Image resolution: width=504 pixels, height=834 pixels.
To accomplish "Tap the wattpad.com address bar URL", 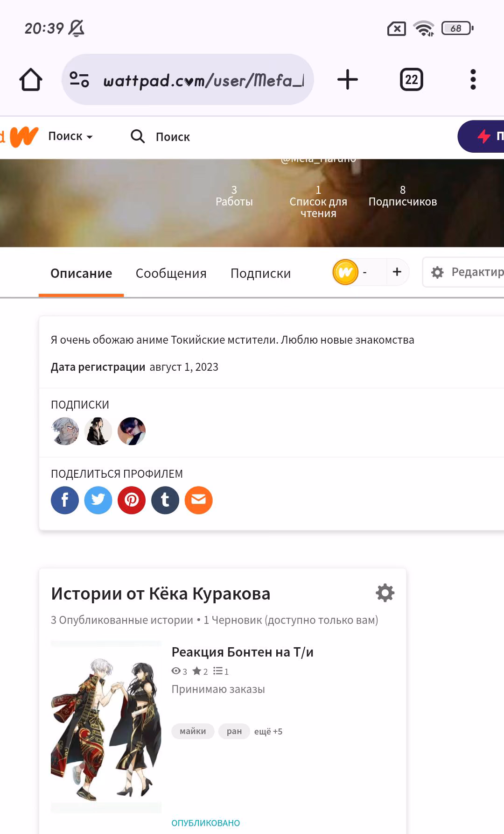I will pos(203,80).
